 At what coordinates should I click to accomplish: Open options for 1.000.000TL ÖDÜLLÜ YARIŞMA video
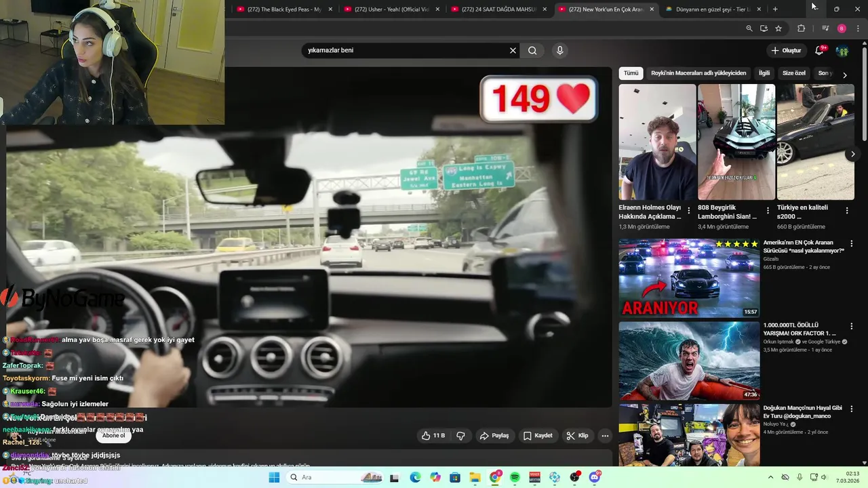[x=852, y=326]
